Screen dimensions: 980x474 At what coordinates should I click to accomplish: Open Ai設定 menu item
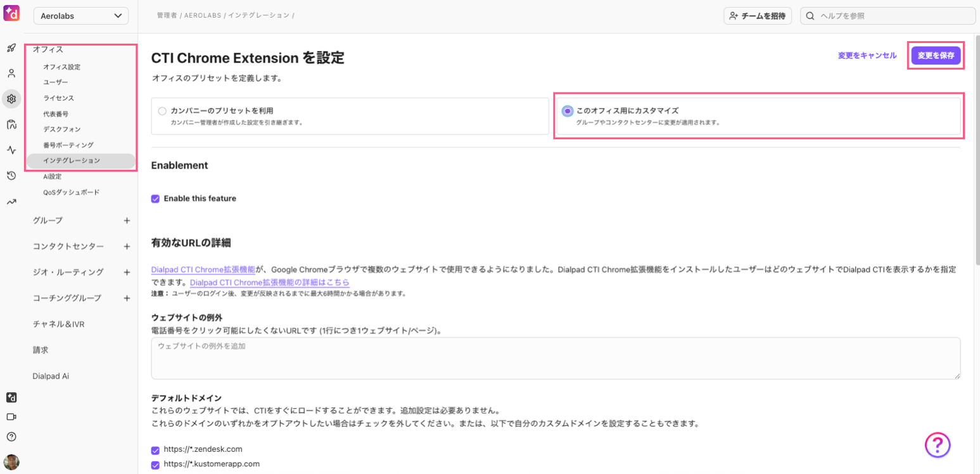tap(53, 177)
